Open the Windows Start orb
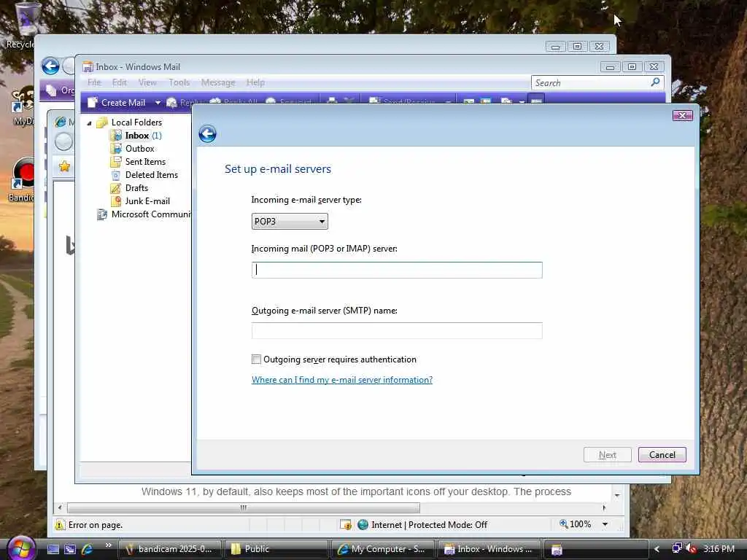The width and height of the screenshot is (747, 560). pyautogui.click(x=21, y=549)
